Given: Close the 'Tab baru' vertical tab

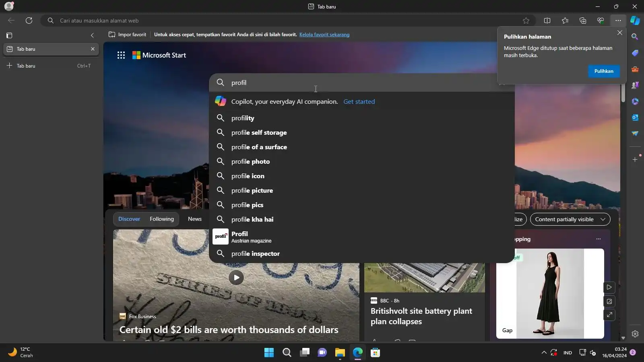Looking at the screenshot, I should [93, 49].
